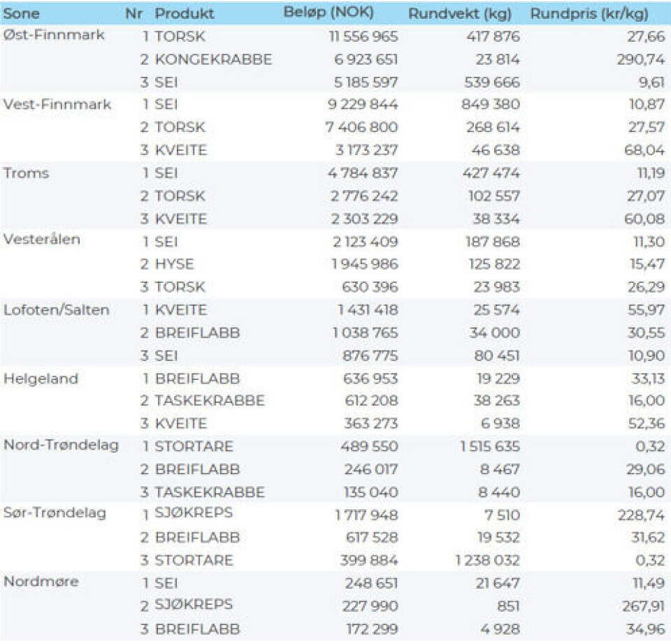Click the Rundpris (kr/kg) column header
The image size is (671, 644).
(589, 13)
